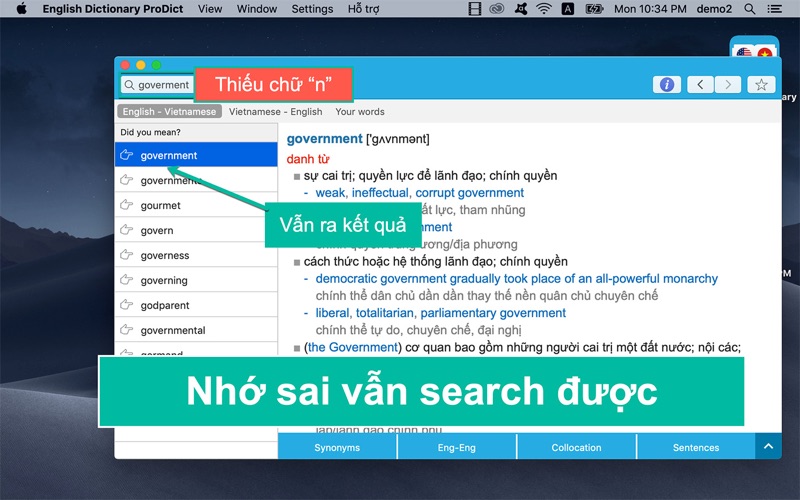This screenshot has width=800, height=500.
Task: Open Spotlight search in menu bar
Action: click(x=749, y=9)
